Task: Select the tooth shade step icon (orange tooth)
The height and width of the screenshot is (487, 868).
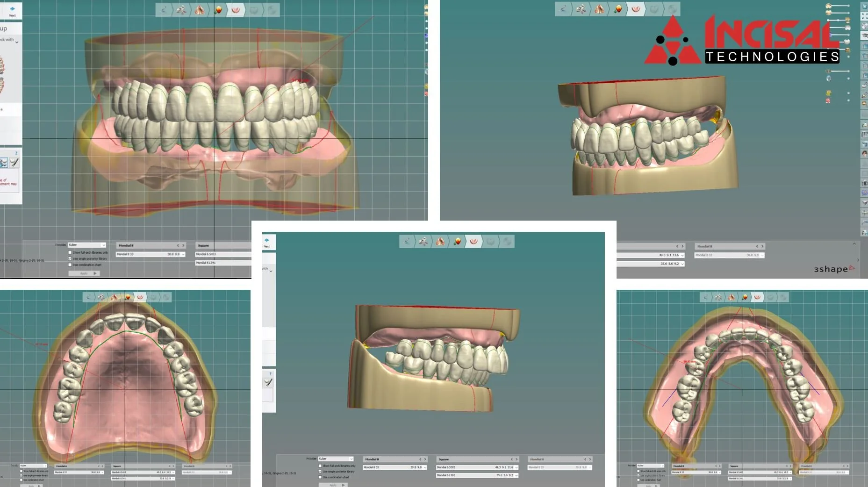Action: click(x=218, y=9)
